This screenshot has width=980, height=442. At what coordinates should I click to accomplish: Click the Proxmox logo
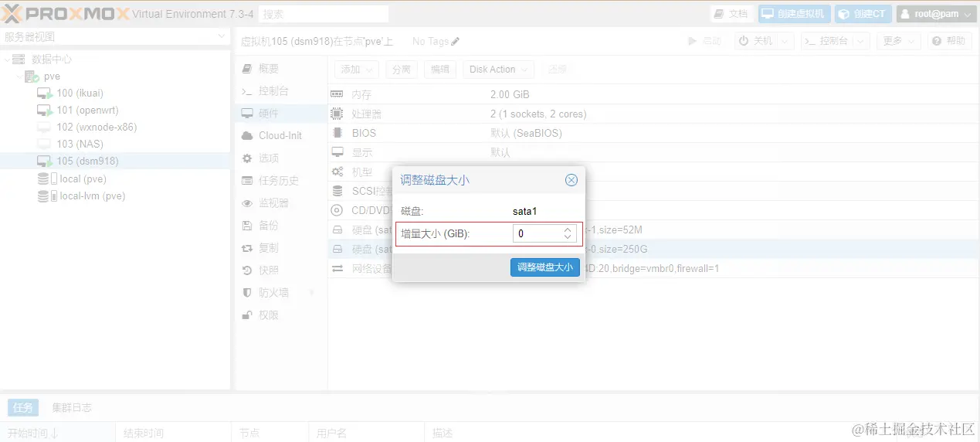tap(65, 14)
